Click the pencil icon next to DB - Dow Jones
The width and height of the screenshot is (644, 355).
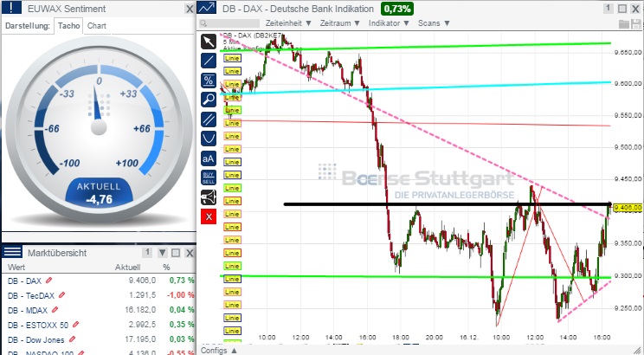pyautogui.click(x=72, y=339)
